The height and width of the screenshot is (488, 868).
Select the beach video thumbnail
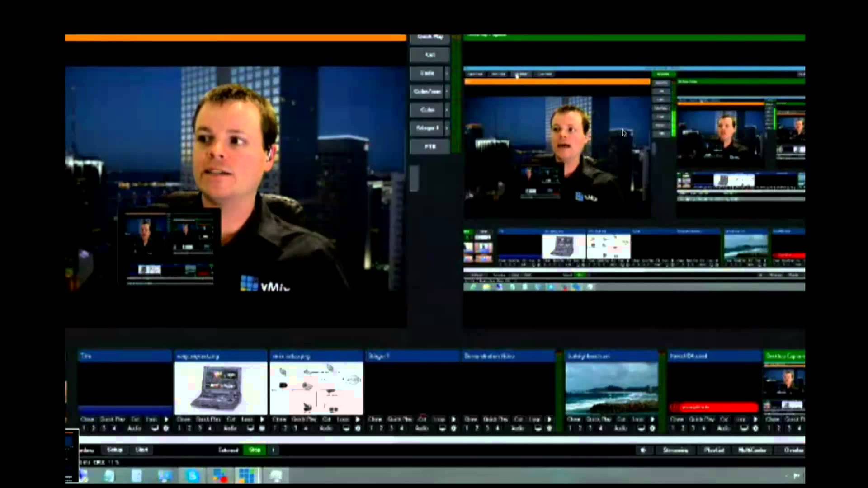[612, 389]
